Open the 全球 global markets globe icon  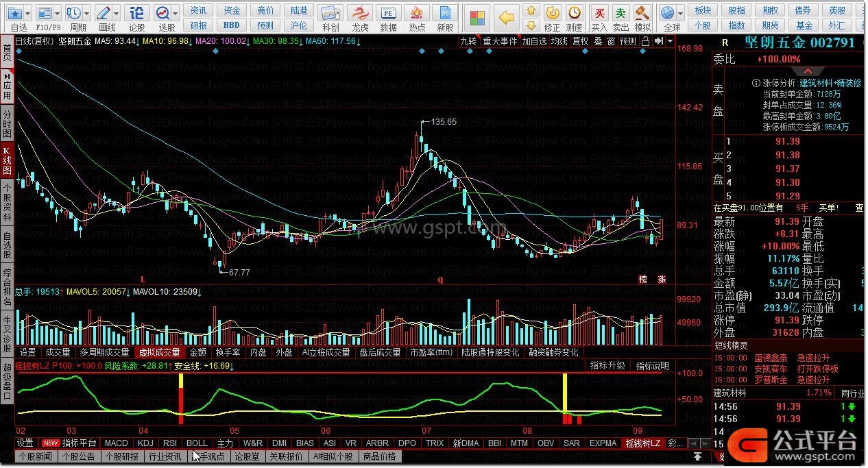[x=667, y=13]
